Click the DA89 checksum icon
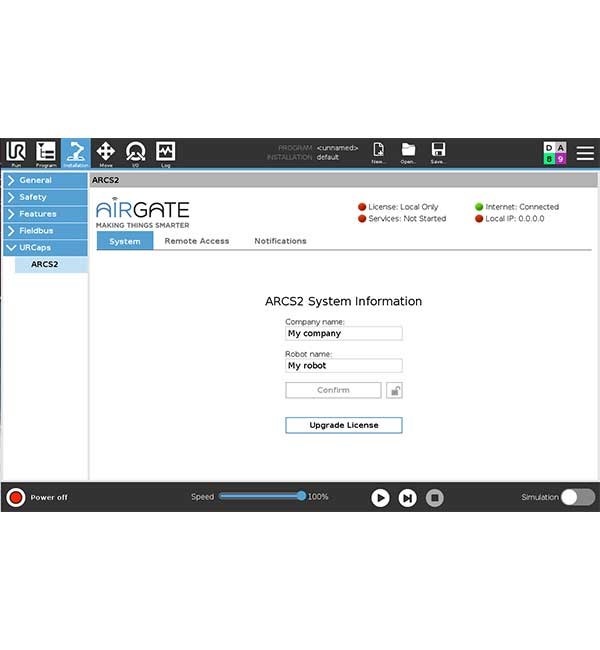 [555, 153]
